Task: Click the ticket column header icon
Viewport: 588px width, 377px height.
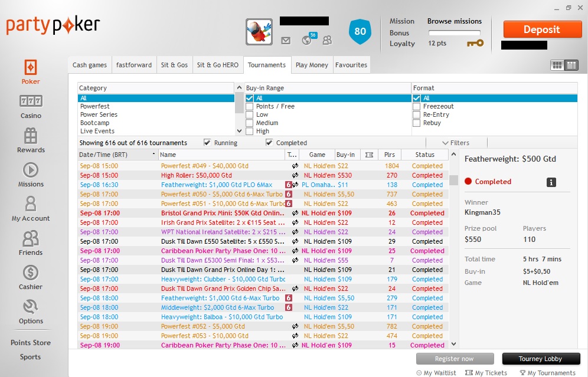Action: coord(369,155)
